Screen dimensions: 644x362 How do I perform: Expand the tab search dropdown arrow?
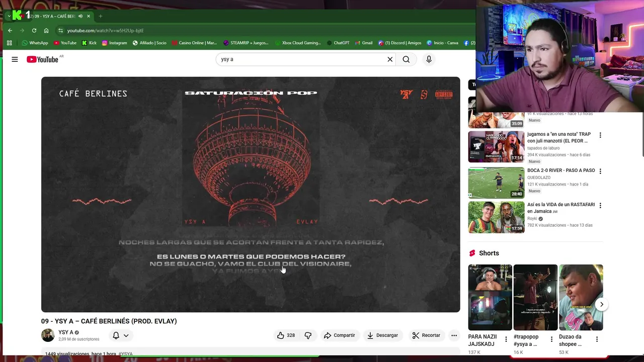click(9, 16)
